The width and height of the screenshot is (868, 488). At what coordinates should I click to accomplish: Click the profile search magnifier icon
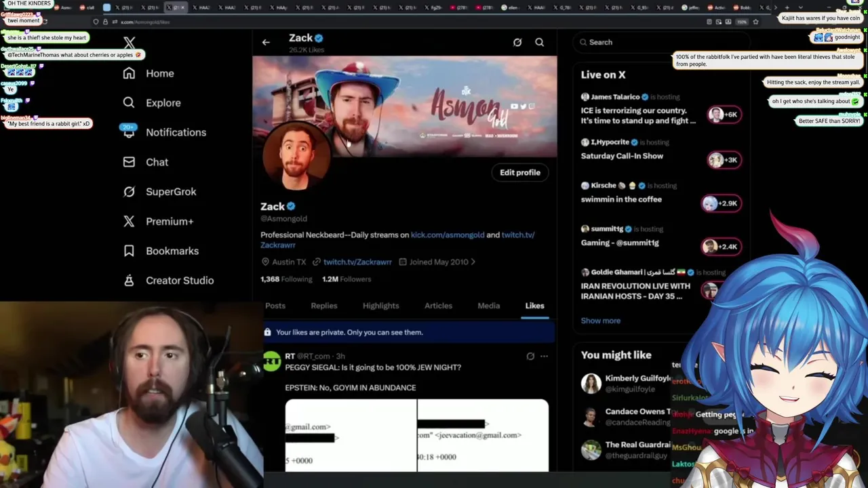540,42
